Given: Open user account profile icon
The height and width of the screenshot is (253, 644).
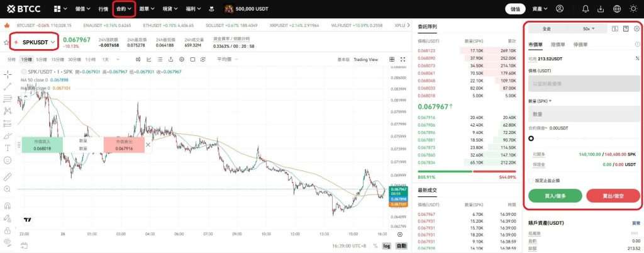Looking at the screenshot, I should click(x=560, y=9).
